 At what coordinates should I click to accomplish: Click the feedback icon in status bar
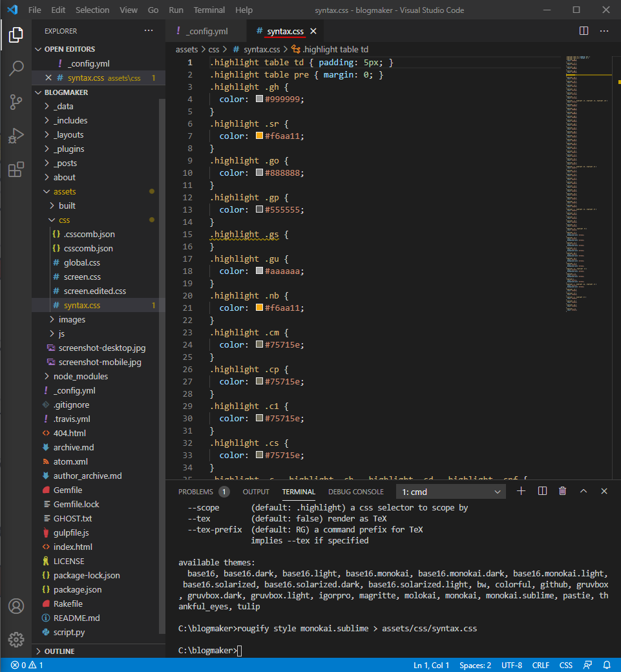point(587,665)
